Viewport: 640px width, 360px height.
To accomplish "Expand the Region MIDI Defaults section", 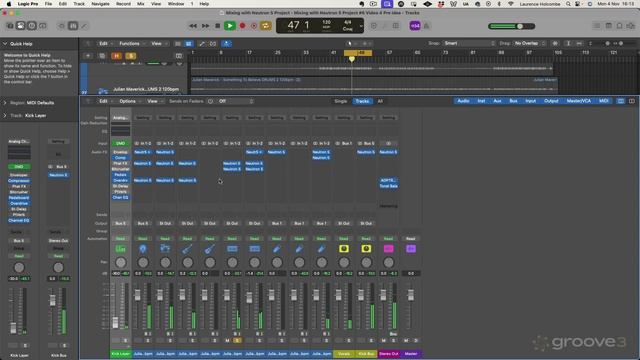I will coord(5,103).
